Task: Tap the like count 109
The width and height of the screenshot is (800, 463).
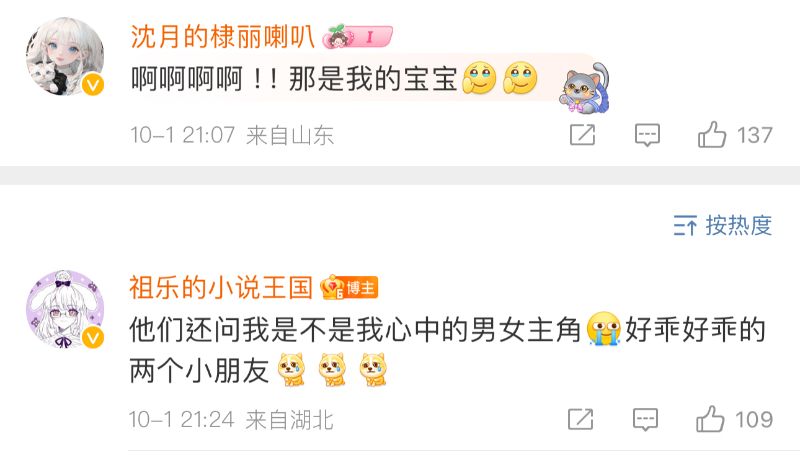Action: point(754,420)
